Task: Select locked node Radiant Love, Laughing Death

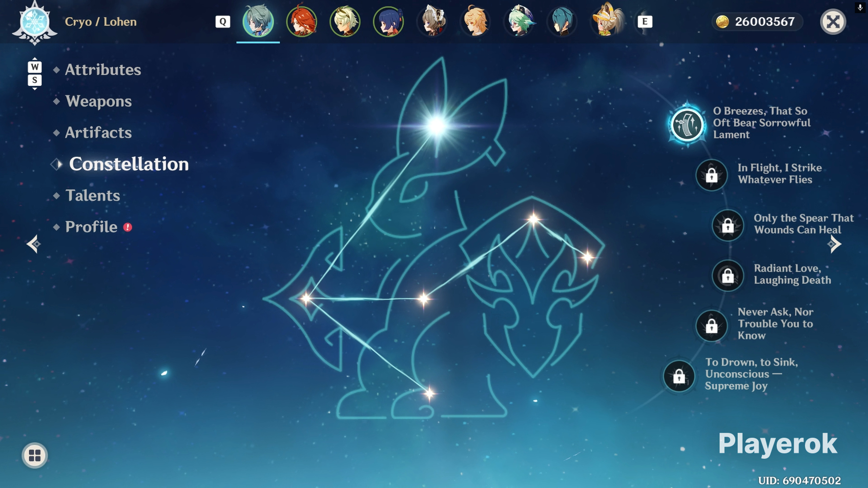Action: [x=727, y=276]
